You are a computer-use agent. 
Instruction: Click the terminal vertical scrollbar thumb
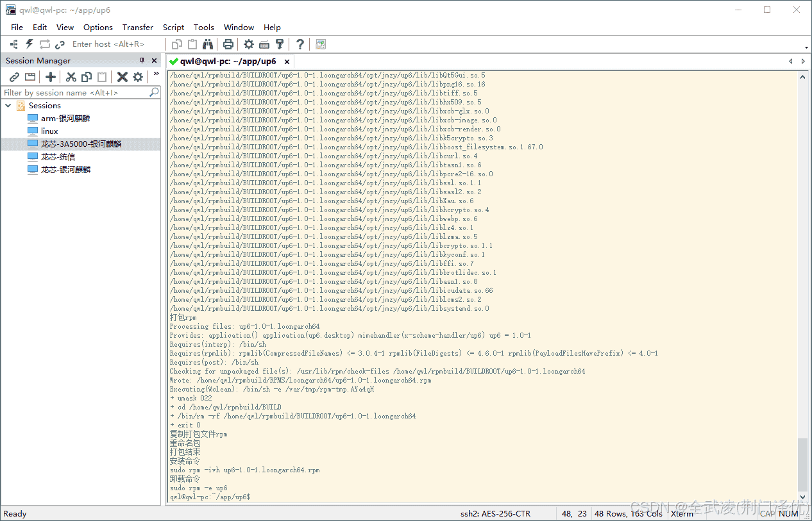coord(802,465)
